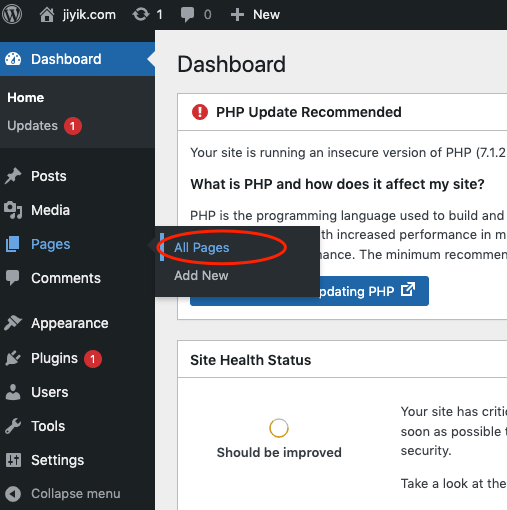Open comments bubble icon in admin bar
Image resolution: width=507 pixels, height=510 pixels.
187,15
